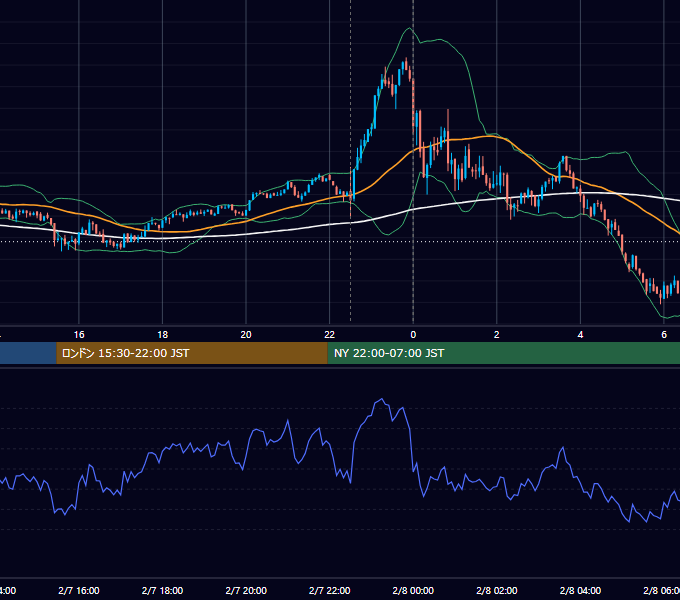Click the 2 hour label on price chart axis

(x=497, y=335)
